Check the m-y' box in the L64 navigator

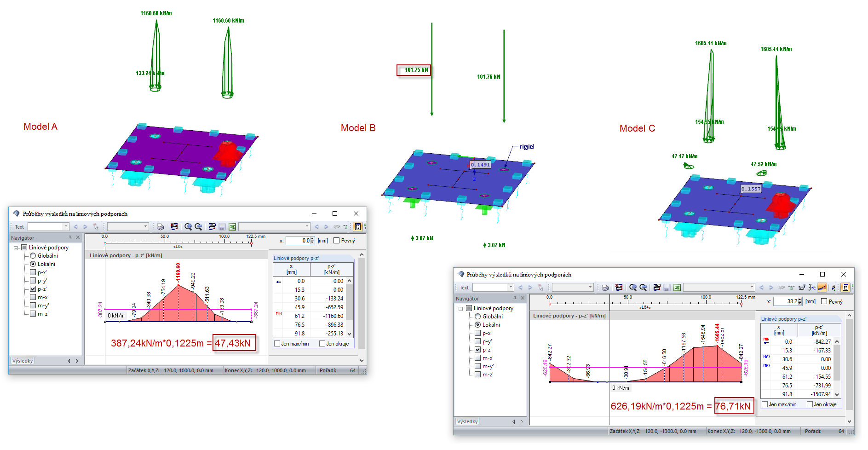(477, 366)
